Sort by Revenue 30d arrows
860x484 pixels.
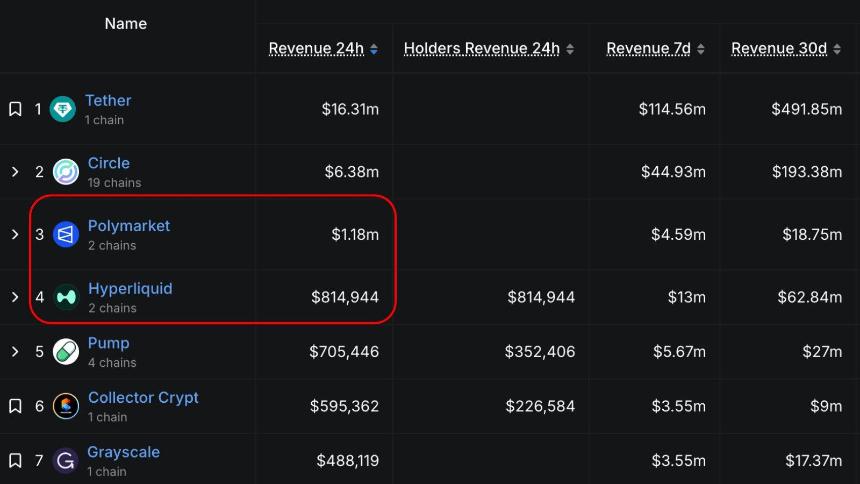tap(836, 49)
